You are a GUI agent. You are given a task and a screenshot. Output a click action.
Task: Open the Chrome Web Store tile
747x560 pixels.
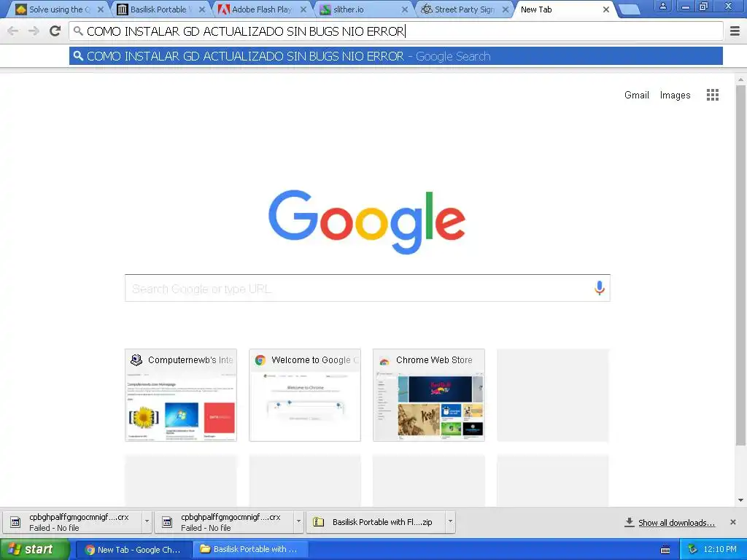[429, 395]
